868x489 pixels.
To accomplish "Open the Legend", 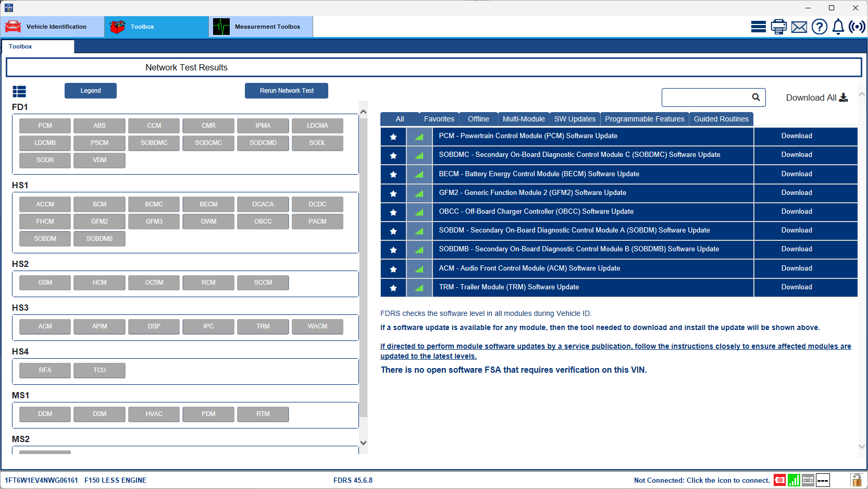I will (90, 90).
